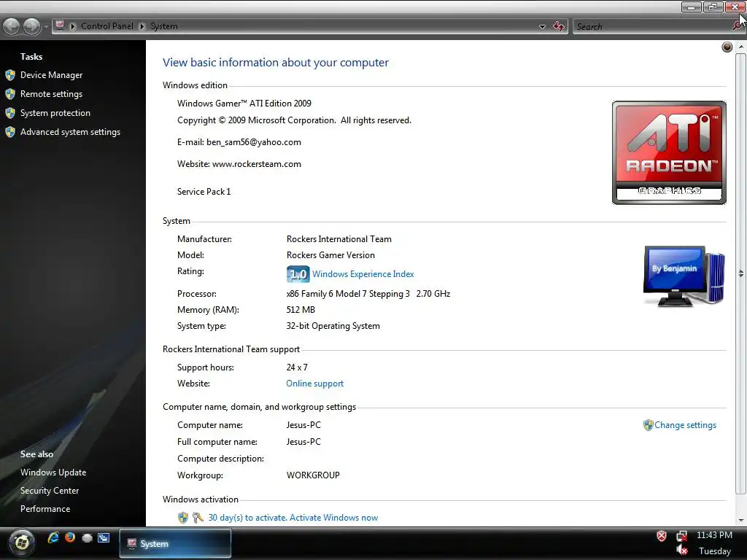The image size is (747, 560).
Task: Click Change settings link
Action: click(685, 425)
